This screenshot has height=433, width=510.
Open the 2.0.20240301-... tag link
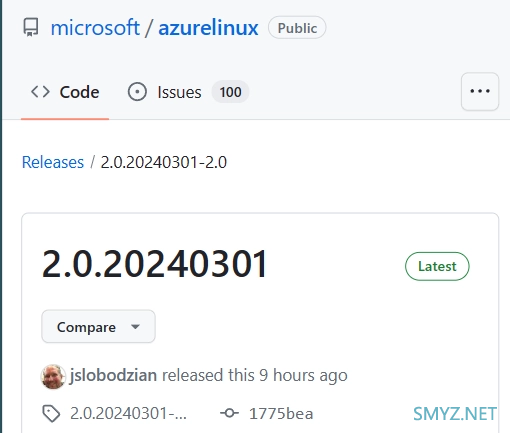pos(128,414)
